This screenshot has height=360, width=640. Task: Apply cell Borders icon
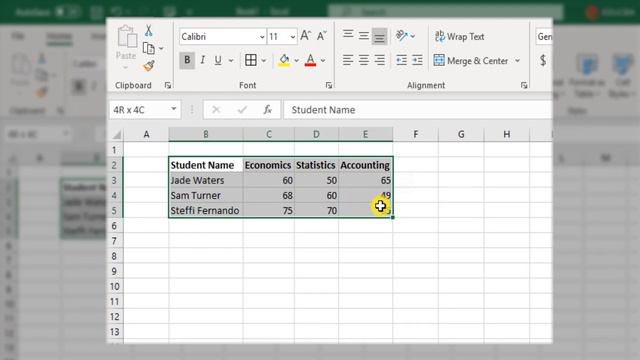pos(251,60)
